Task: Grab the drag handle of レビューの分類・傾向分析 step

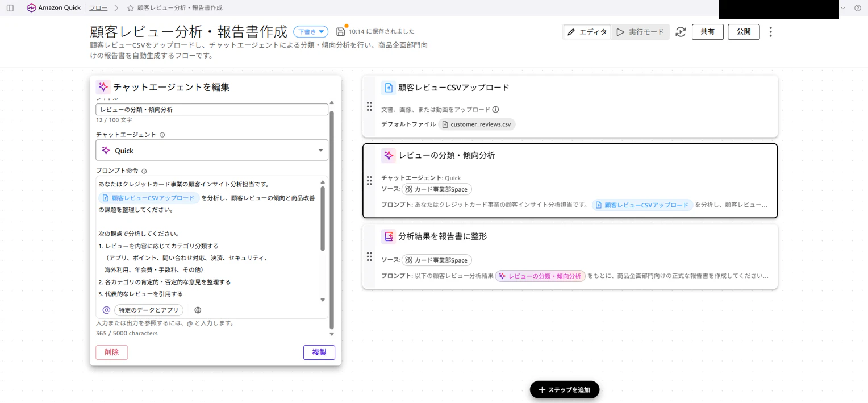Action: [369, 181]
